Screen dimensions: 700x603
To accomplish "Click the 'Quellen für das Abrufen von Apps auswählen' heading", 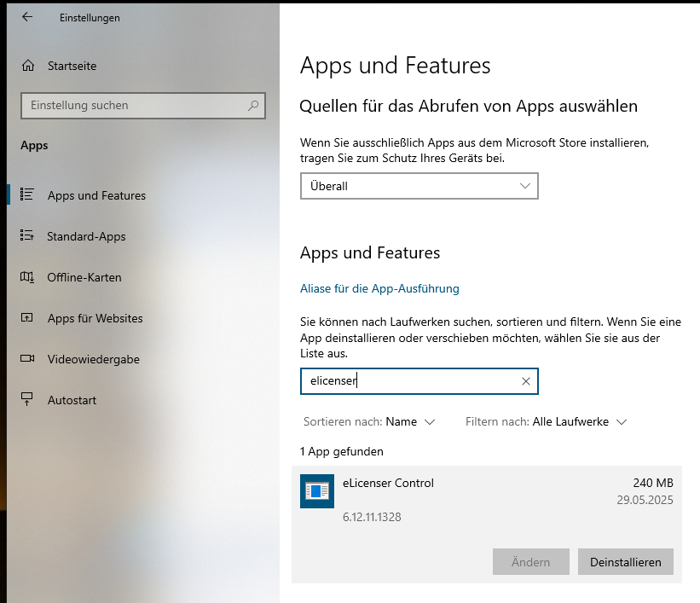I will coord(469,107).
